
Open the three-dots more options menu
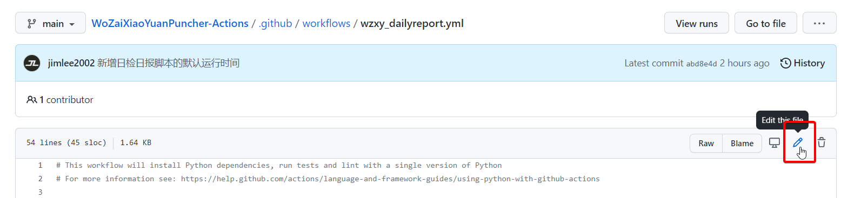(x=819, y=23)
